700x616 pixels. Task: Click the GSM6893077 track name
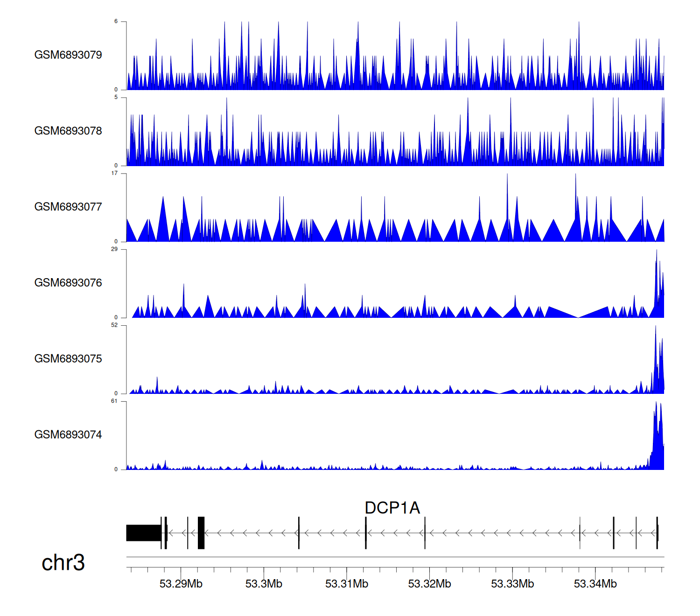(x=68, y=207)
